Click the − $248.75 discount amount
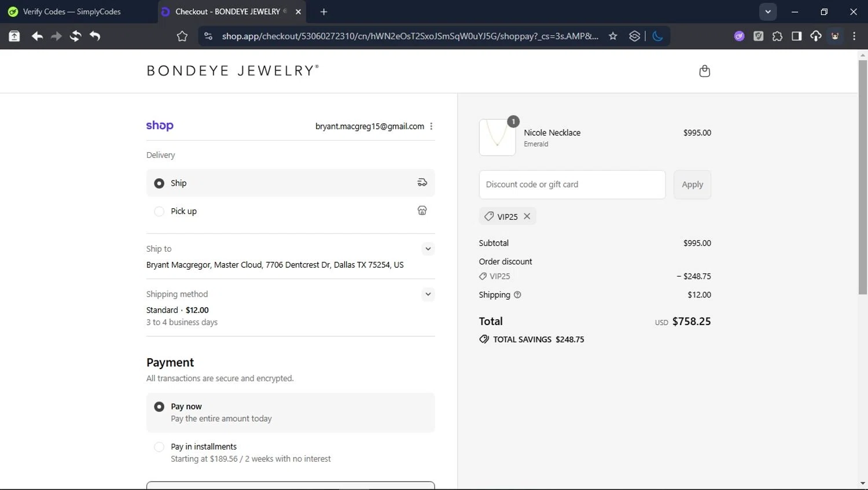The image size is (868, 490). point(694,276)
